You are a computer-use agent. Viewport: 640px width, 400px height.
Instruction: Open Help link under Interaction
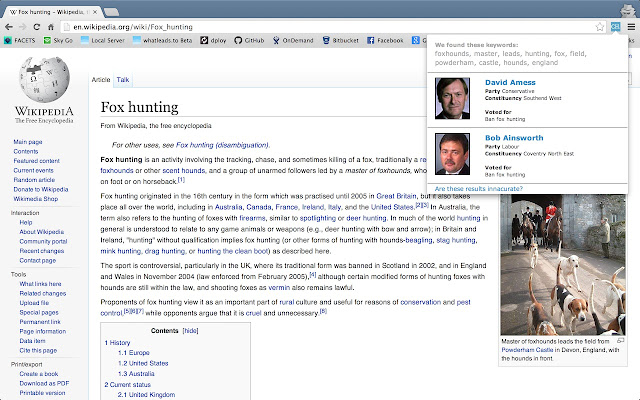[x=26, y=222]
